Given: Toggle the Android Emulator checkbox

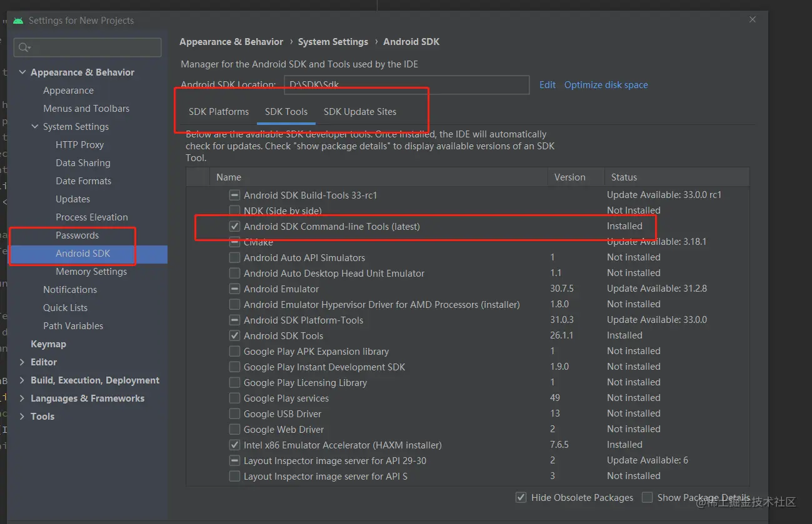Looking at the screenshot, I should [234, 289].
